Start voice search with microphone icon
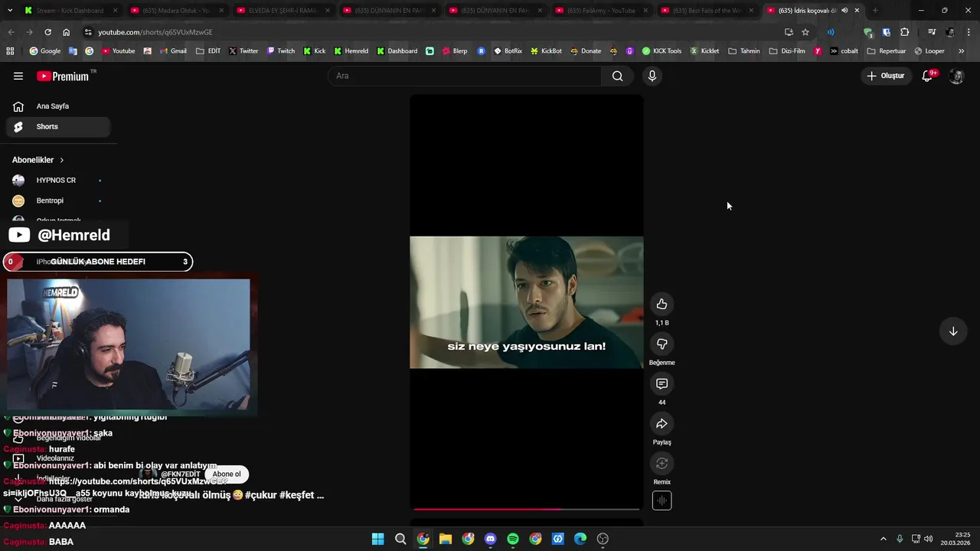Screen dimensions: 980x551 pyautogui.click(x=652, y=76)
